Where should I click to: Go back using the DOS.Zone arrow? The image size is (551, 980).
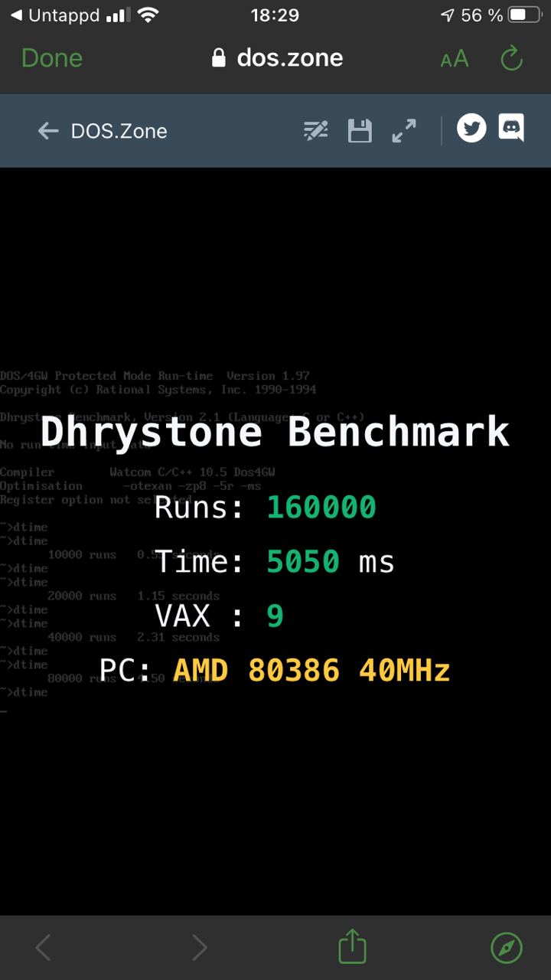click(x=48, y=131)
